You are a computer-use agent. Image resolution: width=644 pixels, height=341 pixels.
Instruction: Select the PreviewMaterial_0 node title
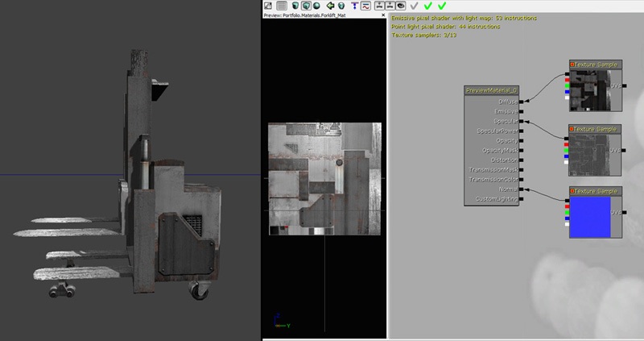click(x=492, y=90)
